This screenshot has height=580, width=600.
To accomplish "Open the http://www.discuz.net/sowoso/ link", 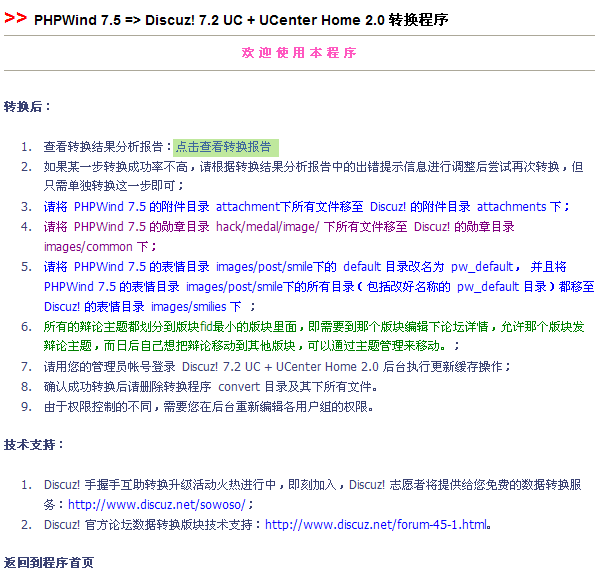I will pyautogui.click(x=157, y=505).
